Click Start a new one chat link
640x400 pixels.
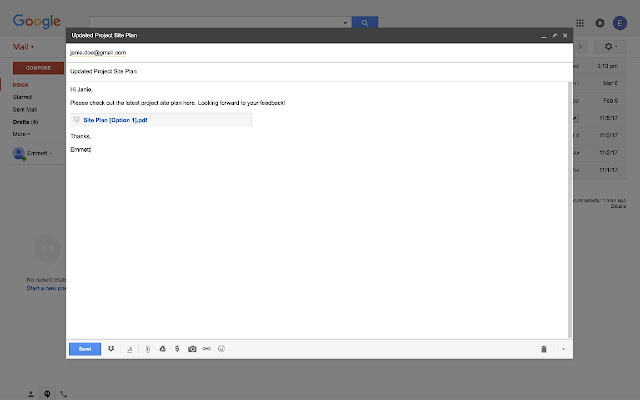point(46,288)
